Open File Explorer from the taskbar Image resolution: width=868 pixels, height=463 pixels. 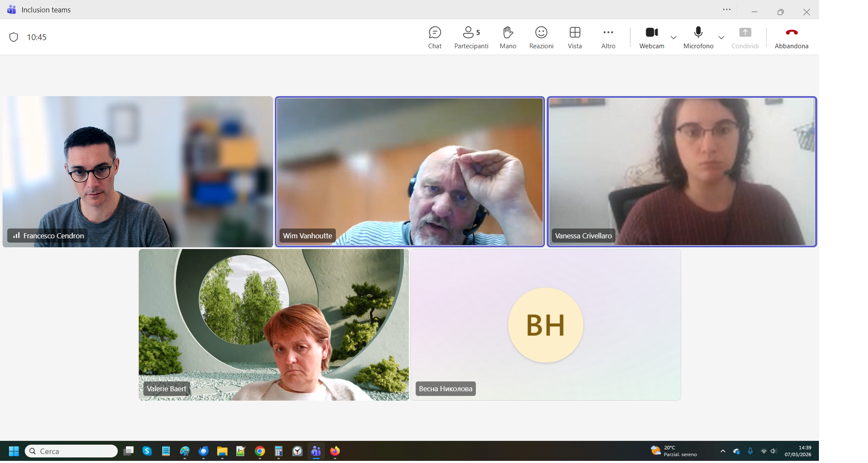222,451
